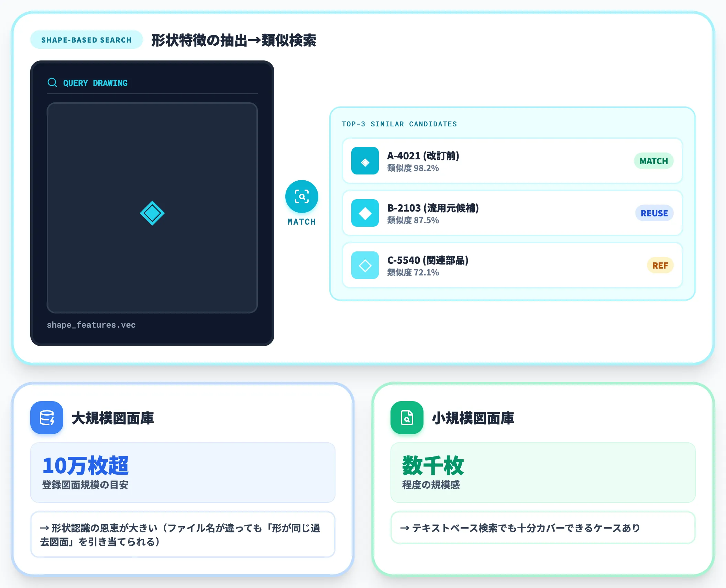Image resolution: width=726 pixels, height=588 pixels.
Task: Click the SHAPE-BASED SEARCH pill label
Action: 87,40
